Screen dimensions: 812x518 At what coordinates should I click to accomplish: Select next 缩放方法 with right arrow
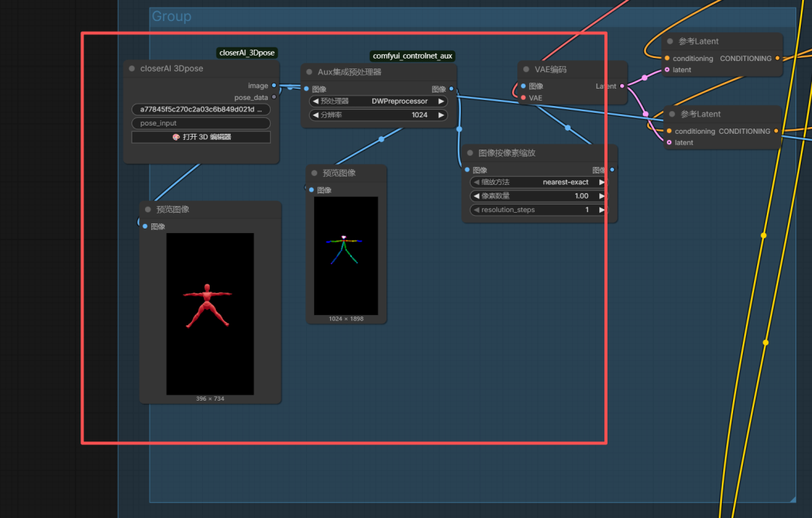point(601,182)
